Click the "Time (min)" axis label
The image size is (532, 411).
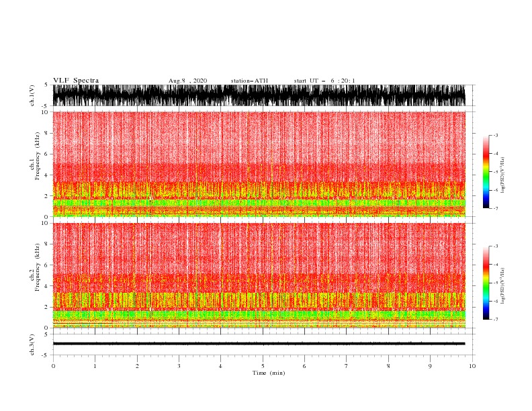point(269,373)
